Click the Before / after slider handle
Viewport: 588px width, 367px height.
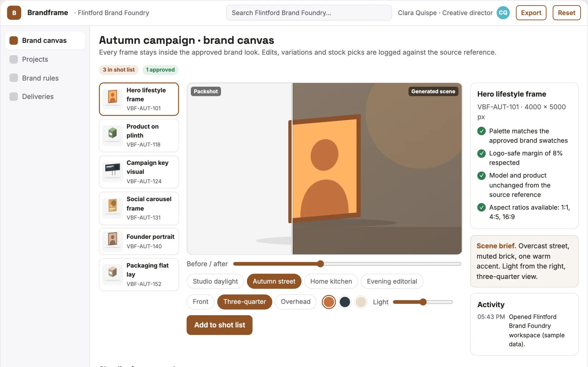coord(320,264)
